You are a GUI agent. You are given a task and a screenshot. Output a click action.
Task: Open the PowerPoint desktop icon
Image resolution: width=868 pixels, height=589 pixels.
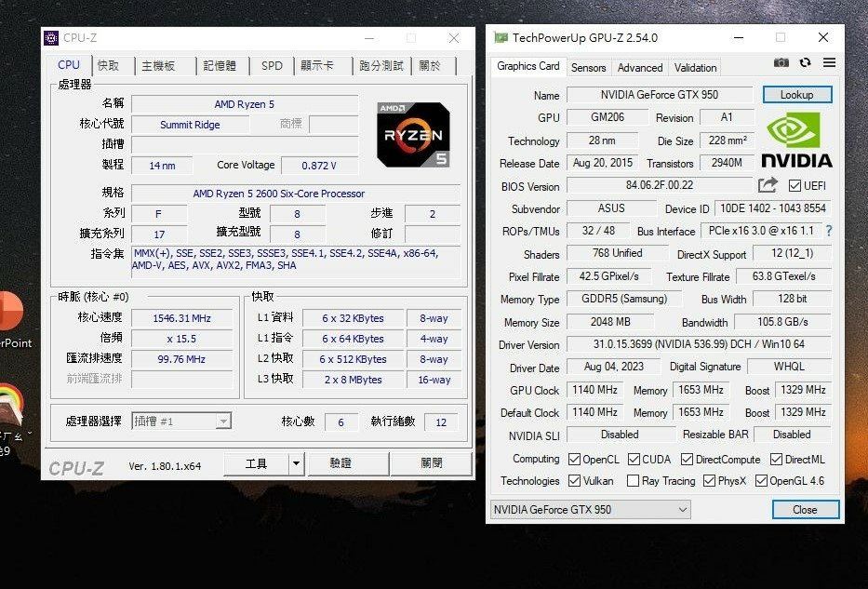pos(10,321)
